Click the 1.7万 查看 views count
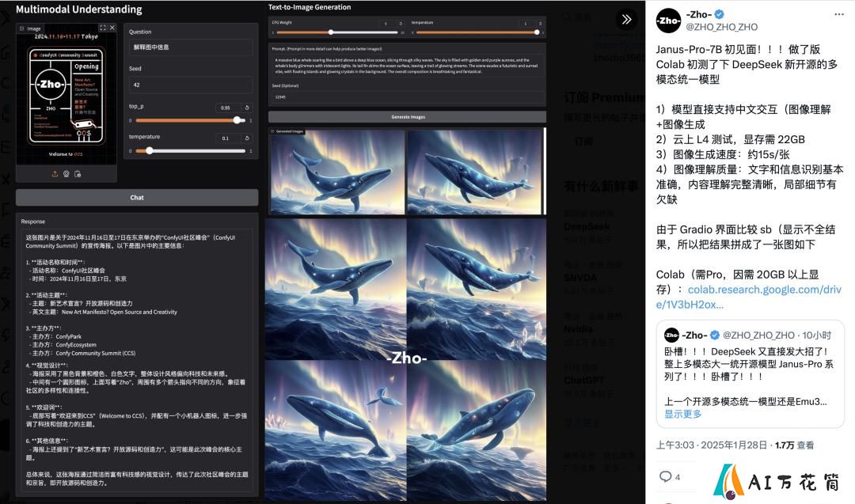 [795, 445]
